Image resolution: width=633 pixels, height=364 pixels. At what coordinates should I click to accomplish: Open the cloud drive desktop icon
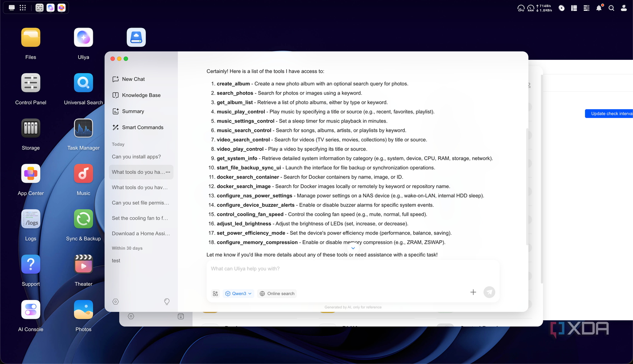click(x=136, y=38)
